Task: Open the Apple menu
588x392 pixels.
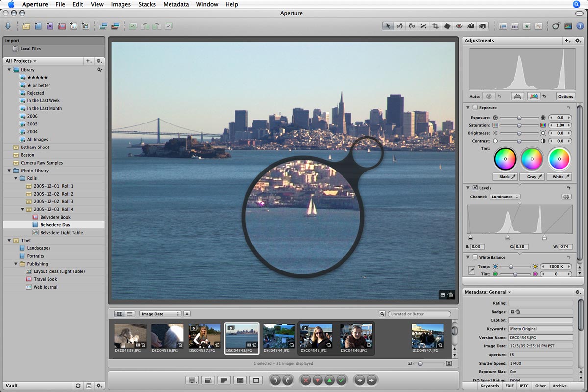Action: click(x=11, y=4)
